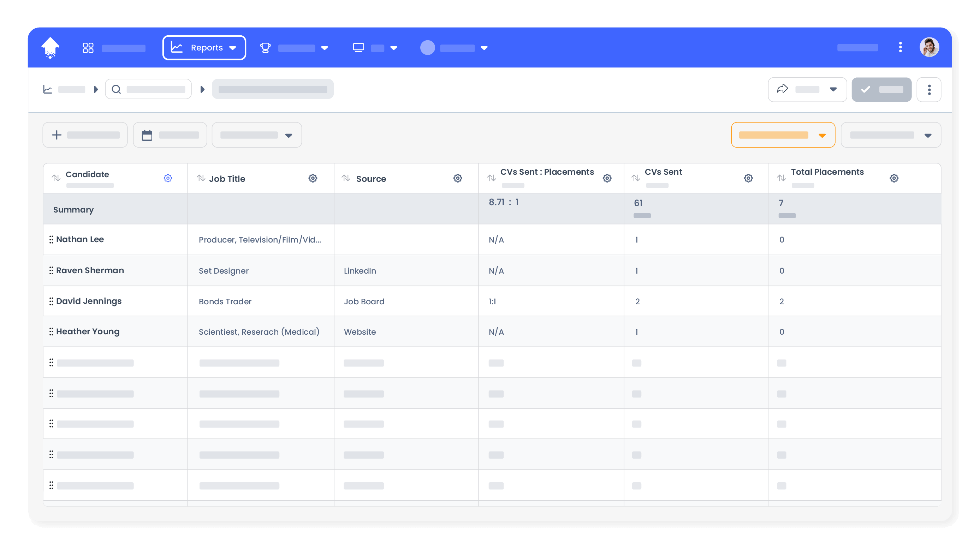This screenshot has width=980, height=549.
Task: Open the user profile avatar
Action: click(930, 47)
